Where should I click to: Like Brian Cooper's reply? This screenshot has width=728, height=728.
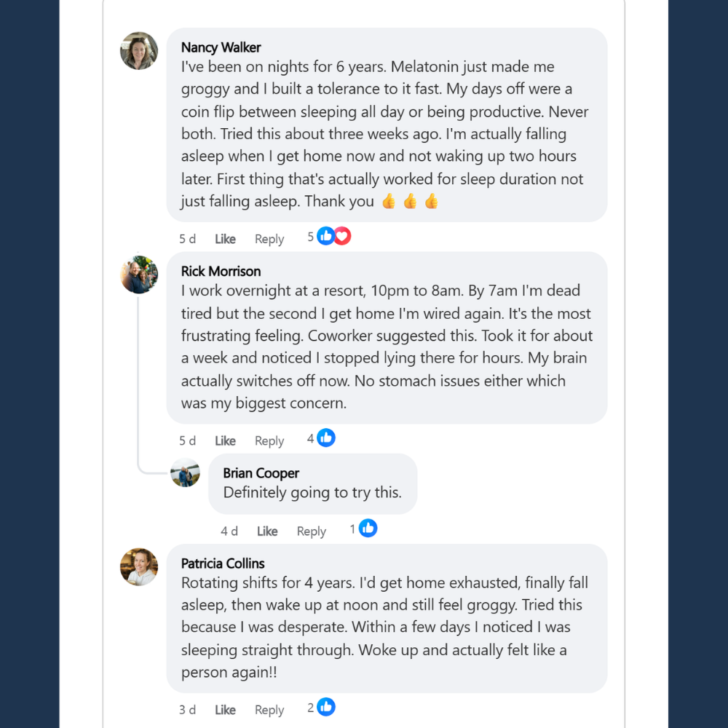[267, 531]
